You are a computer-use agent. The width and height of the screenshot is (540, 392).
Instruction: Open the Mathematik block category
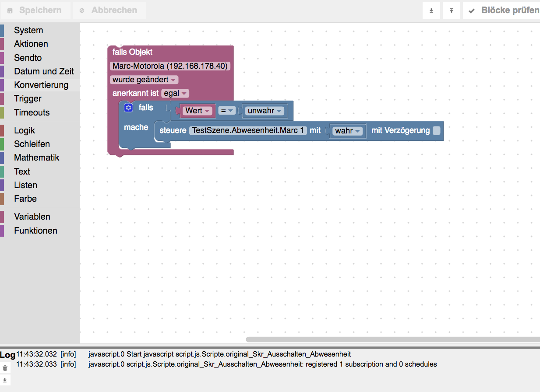[40, 157]
